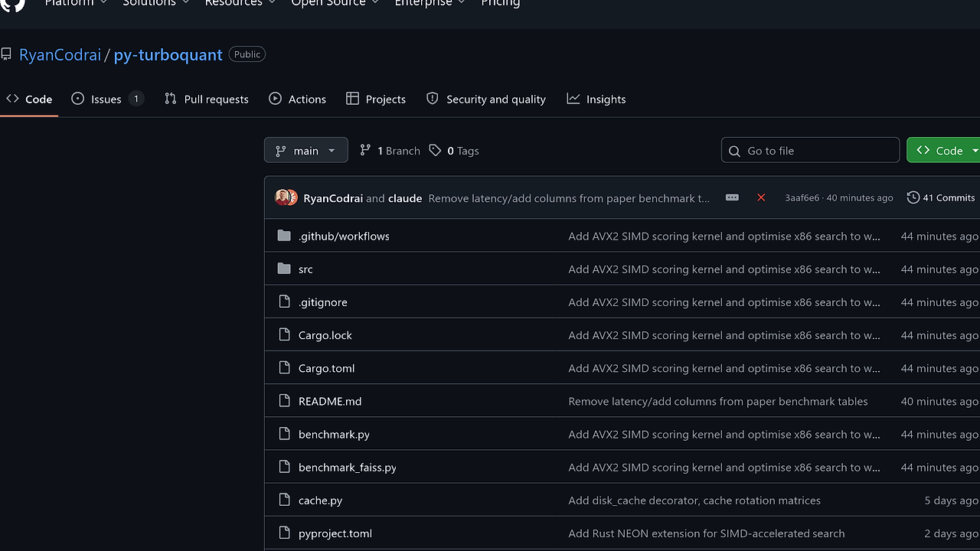Open the benchmark_faiss.py file
This screenshot has width=980, height=551.
pyautogui.click(x=348, y=467)
